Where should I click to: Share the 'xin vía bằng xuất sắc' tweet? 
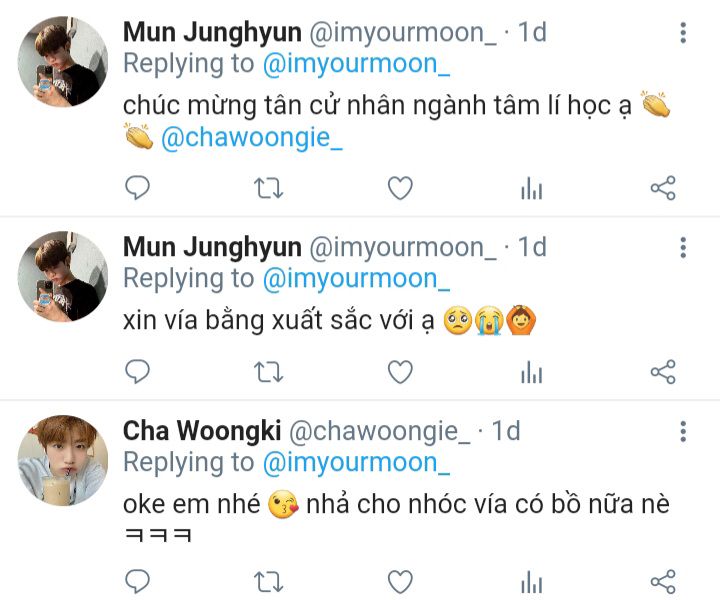[x=663, y=371]
